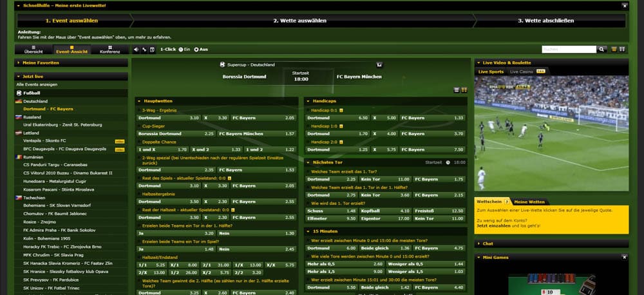Image resolution: width=644 pixels, height=295 pixels.
Task: Switch to the Übersicht view tab
Action: pos(33,50)
